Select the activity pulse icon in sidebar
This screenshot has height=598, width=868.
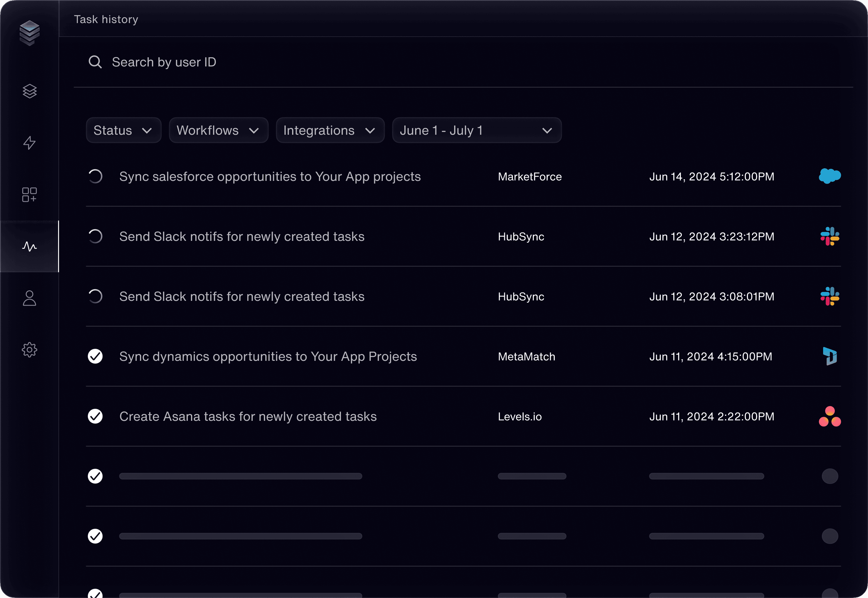pyautogui.click(x=30, y=246)
